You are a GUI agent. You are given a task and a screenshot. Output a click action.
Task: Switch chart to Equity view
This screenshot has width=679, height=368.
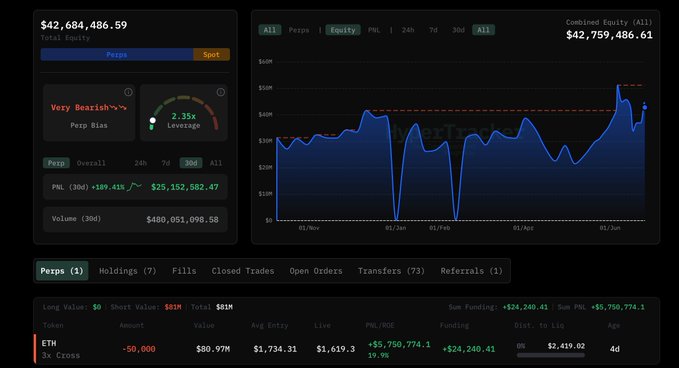click(343, 30)
